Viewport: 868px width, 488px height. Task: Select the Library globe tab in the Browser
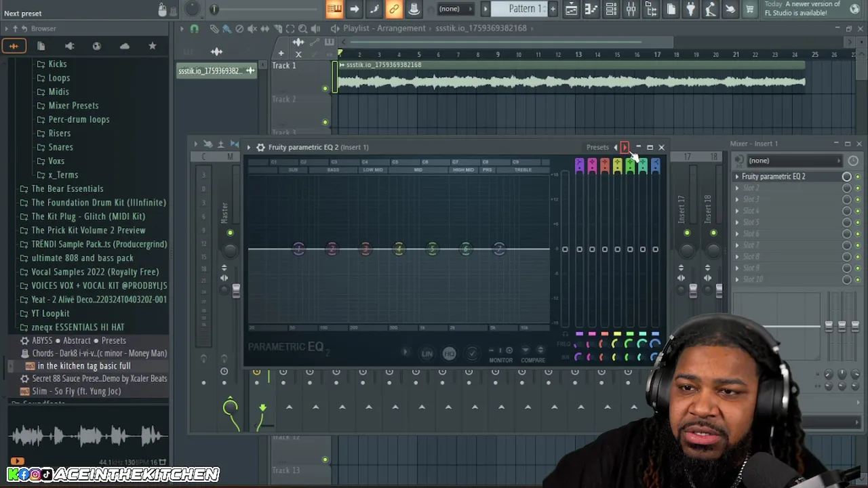pos(97,46)
